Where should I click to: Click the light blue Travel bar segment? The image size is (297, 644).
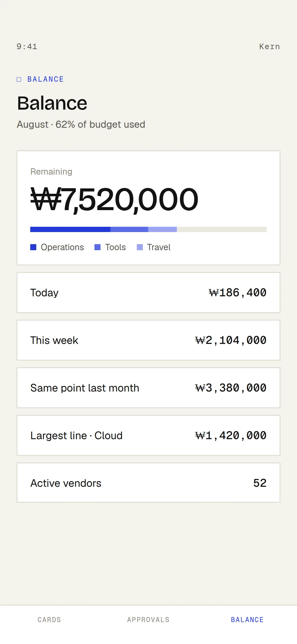pyautogui.click(x=162, y=229)
